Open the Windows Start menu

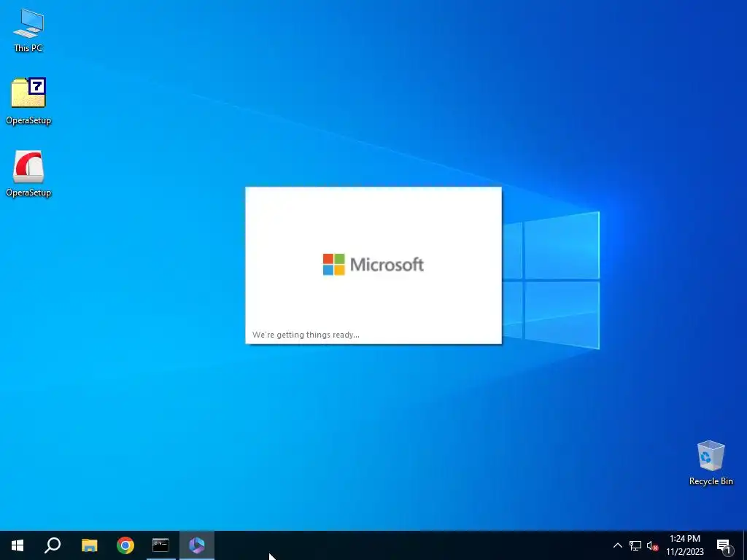(x=18, y=545)
